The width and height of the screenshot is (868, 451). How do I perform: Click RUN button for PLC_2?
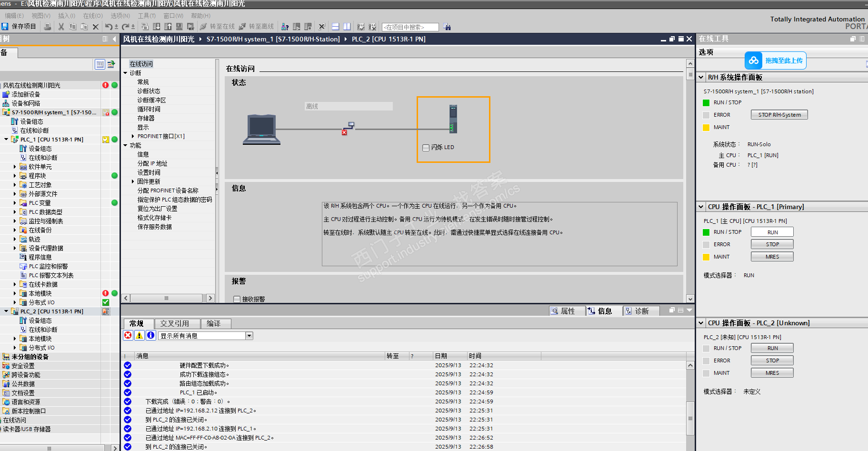coord(772,348)
